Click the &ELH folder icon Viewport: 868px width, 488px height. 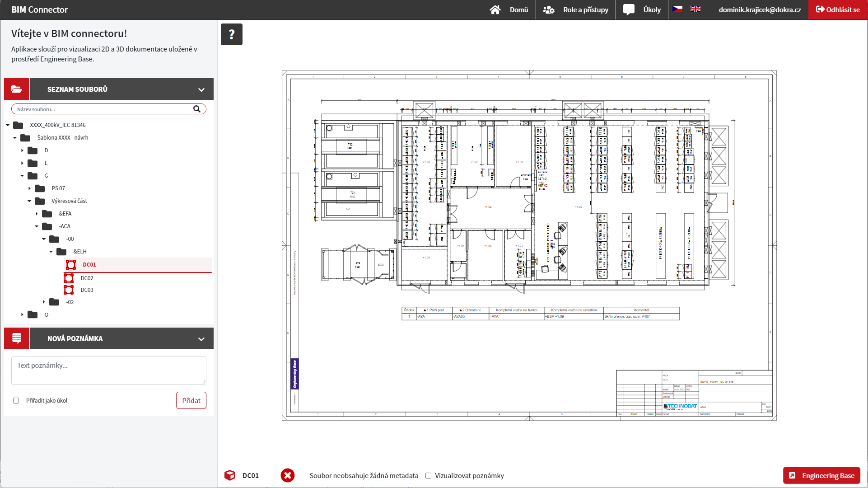[61, 252]
